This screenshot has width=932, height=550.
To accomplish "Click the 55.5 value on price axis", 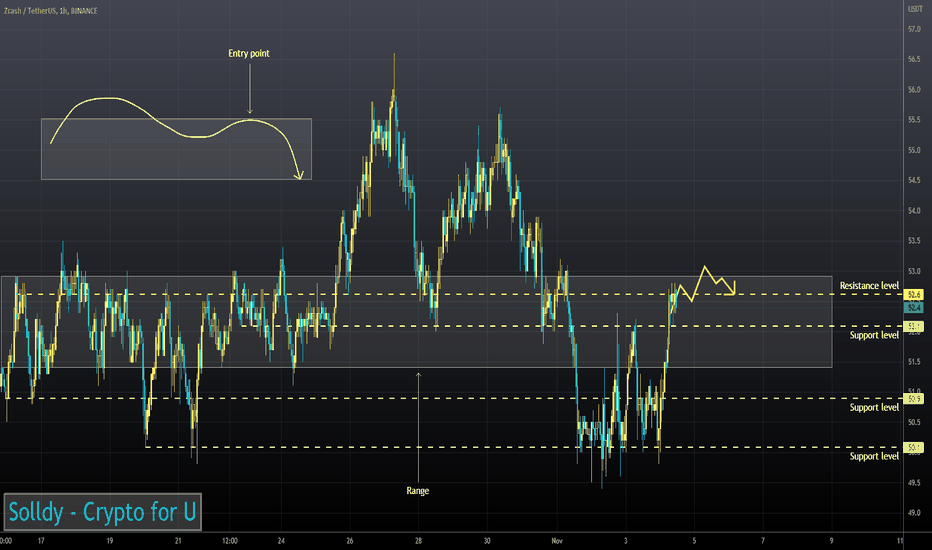I will click(x=914, y=120).
